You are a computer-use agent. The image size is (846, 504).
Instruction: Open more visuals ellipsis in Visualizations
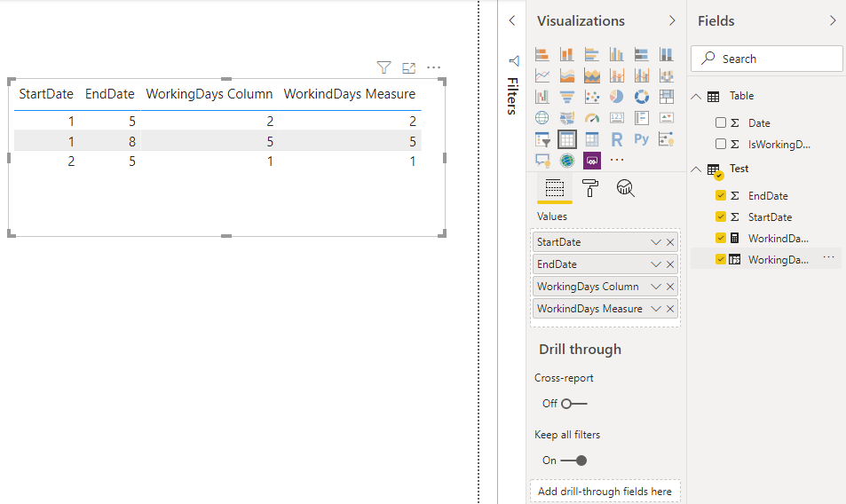(617, 160)
